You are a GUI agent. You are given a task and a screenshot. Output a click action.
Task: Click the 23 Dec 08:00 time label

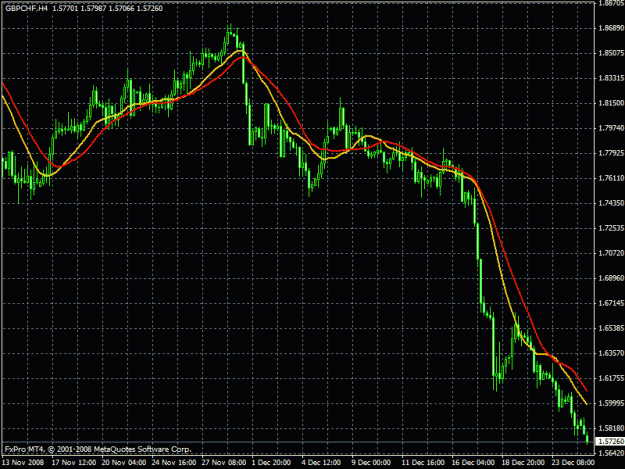[x=573, y=463]
